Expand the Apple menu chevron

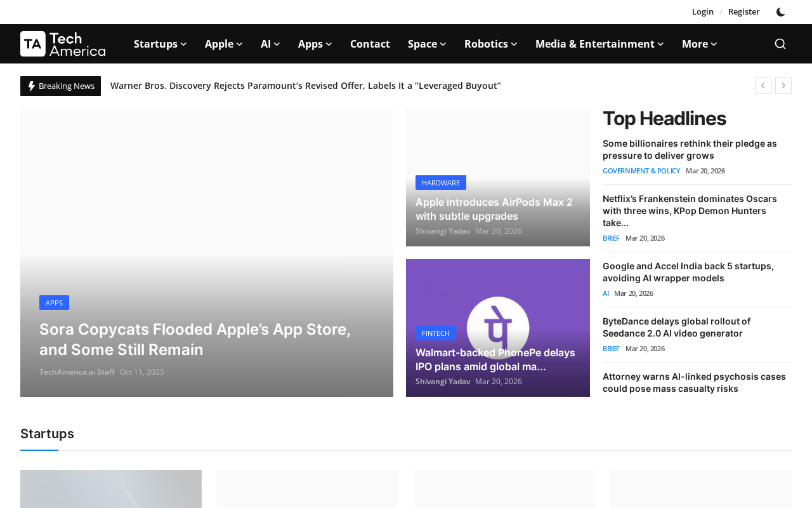pyautogui.click(x=240, y=44)
